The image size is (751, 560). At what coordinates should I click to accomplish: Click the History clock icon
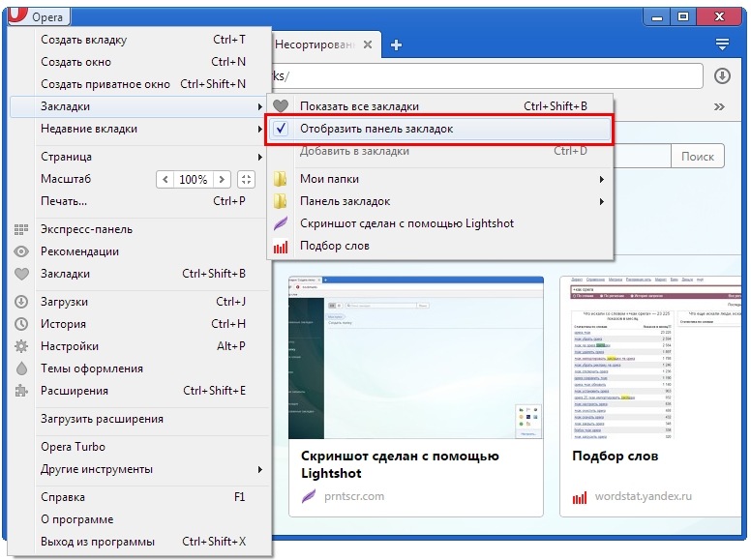[21, 324]
